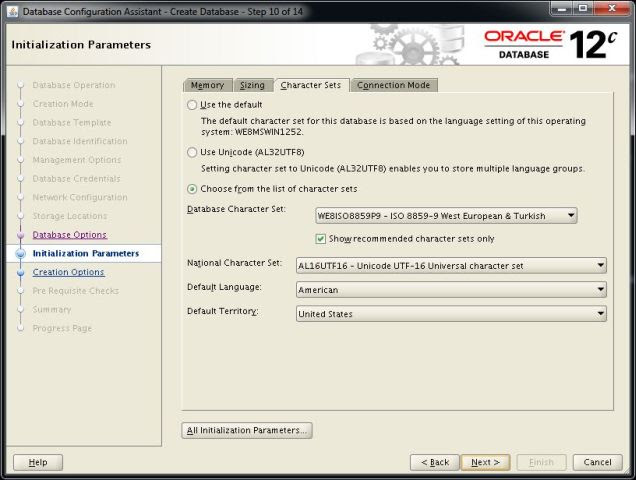Select the Use the default radio button

coord(192,105)
